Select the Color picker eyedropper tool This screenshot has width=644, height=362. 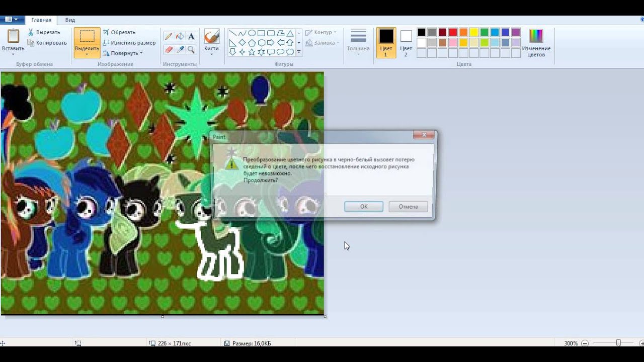coord(180,49)
